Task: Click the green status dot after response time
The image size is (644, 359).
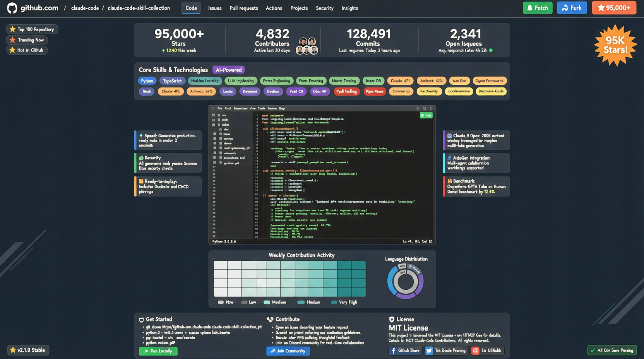Action: 491,51
